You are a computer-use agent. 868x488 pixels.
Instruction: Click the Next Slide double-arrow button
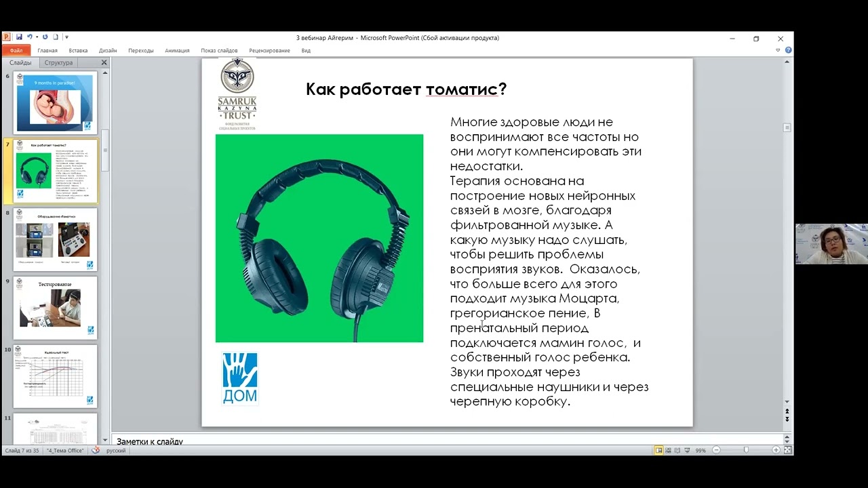point(787,420)
